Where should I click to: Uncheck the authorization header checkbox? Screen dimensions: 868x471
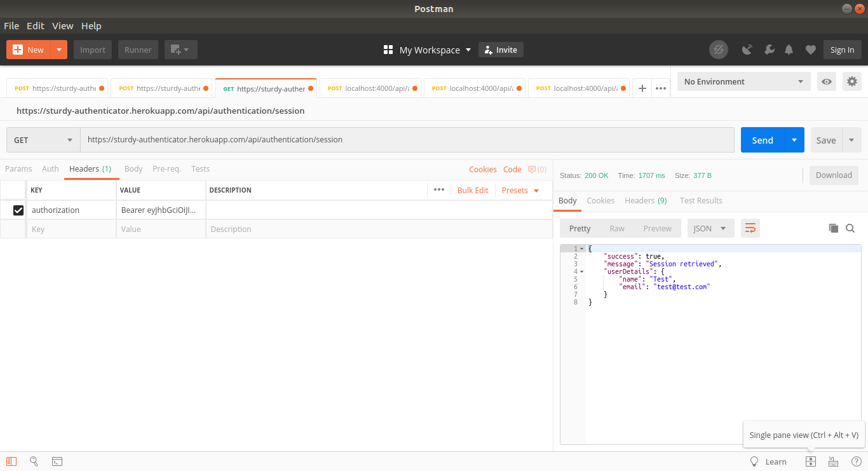click(18, 210)
